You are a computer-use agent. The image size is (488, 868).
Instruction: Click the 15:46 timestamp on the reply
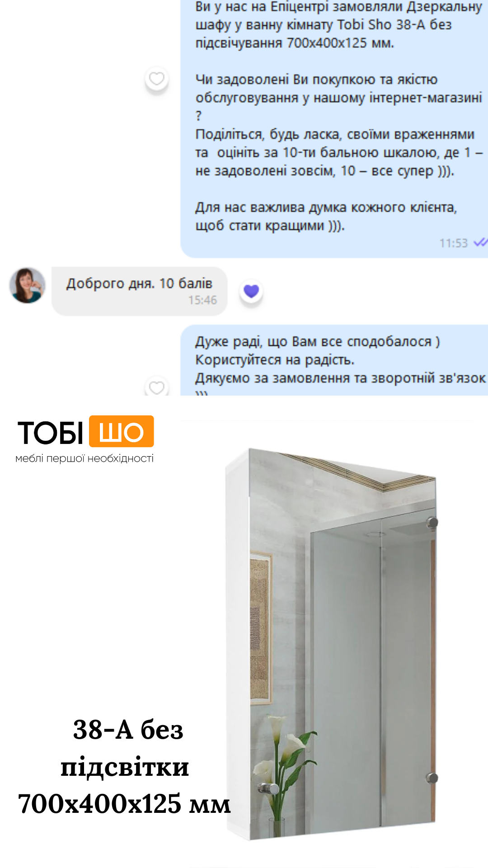pyautogui.click(x=202, y=300)
